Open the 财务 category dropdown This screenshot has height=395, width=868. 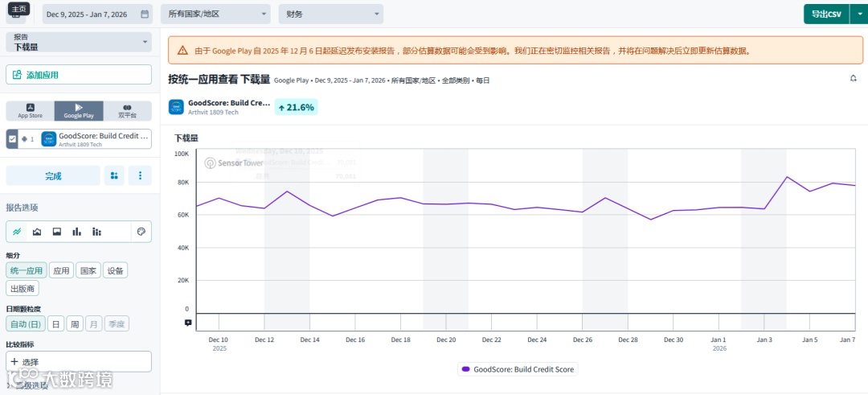tap(330, 14)
